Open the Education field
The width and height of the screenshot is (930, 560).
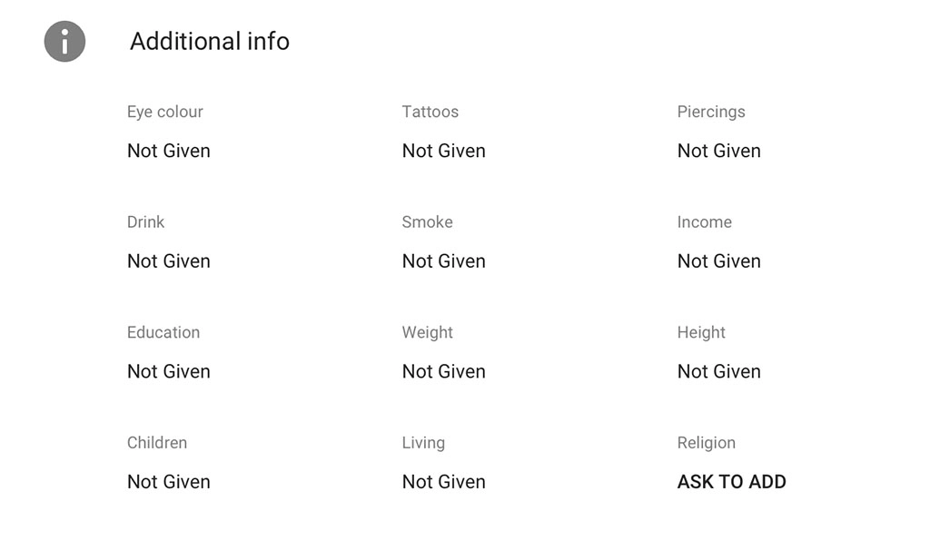click(x=169, y=371)
